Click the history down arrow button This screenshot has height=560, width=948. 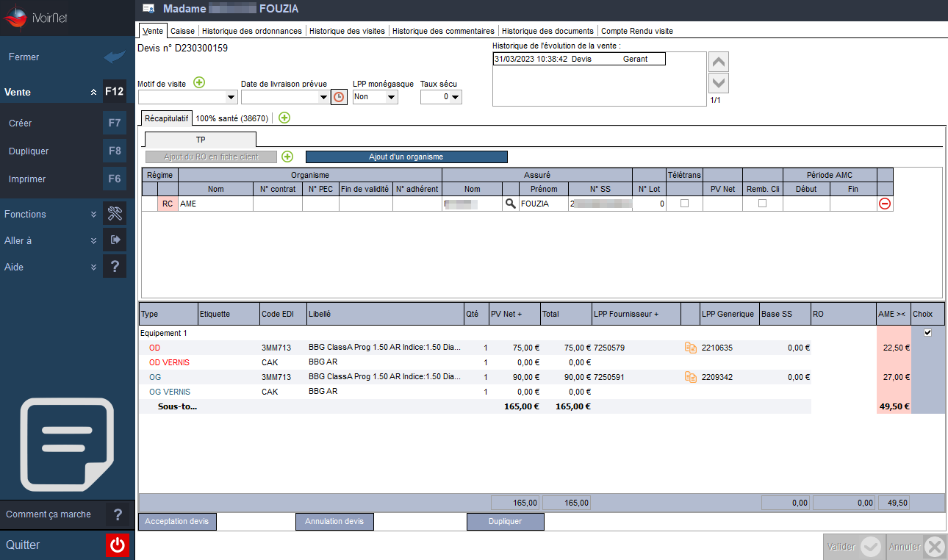(719, 82)
